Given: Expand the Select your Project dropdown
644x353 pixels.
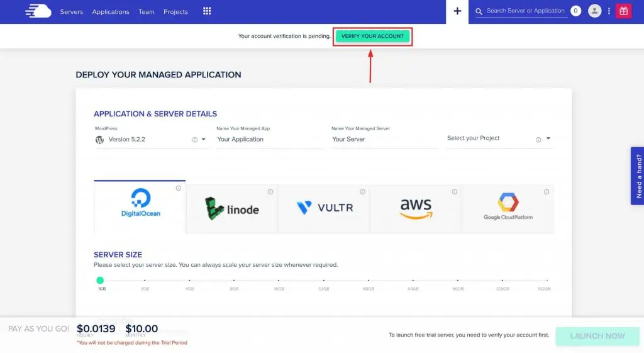Looking at the screenshot, I should pyautogui.click(x=548, y=138).
